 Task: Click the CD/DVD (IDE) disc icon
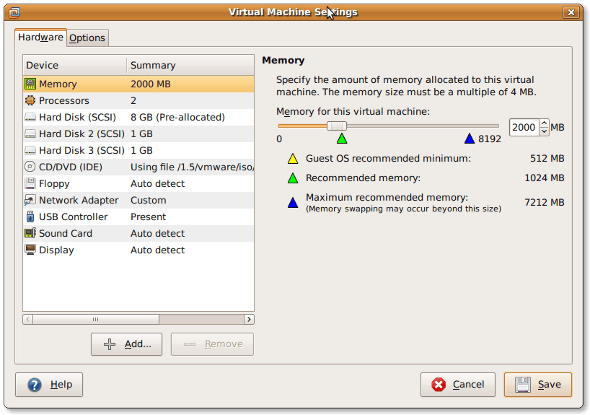point(30,167)
